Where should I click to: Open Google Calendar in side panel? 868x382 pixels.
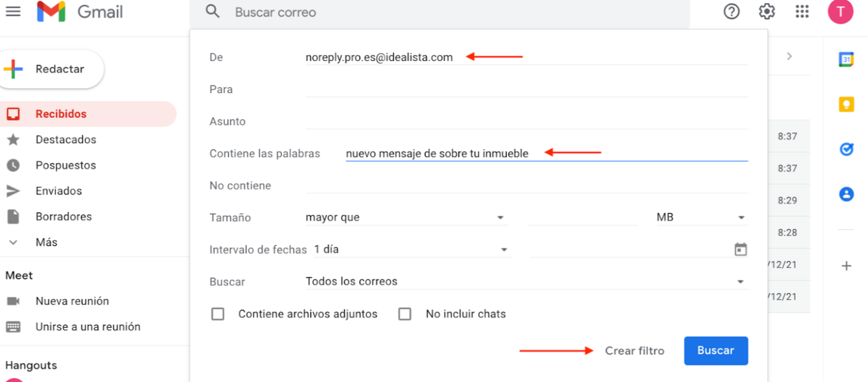tap(846, 59)
